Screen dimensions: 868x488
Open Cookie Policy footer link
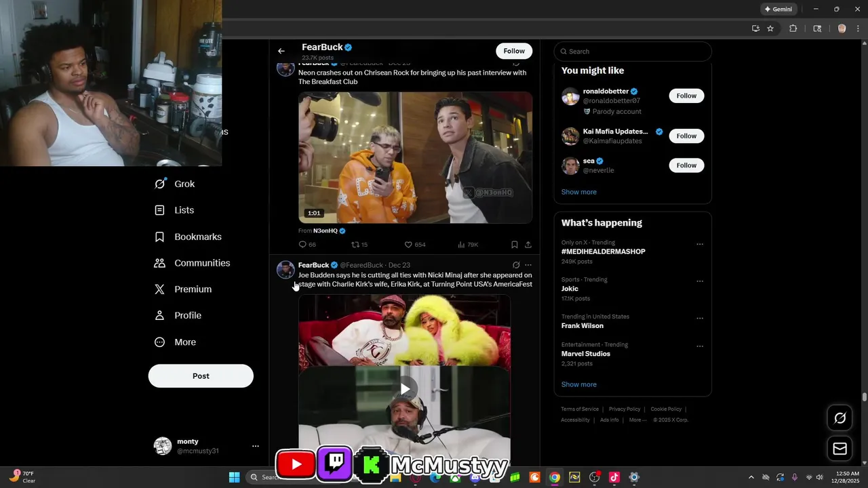tap(666, 409)
